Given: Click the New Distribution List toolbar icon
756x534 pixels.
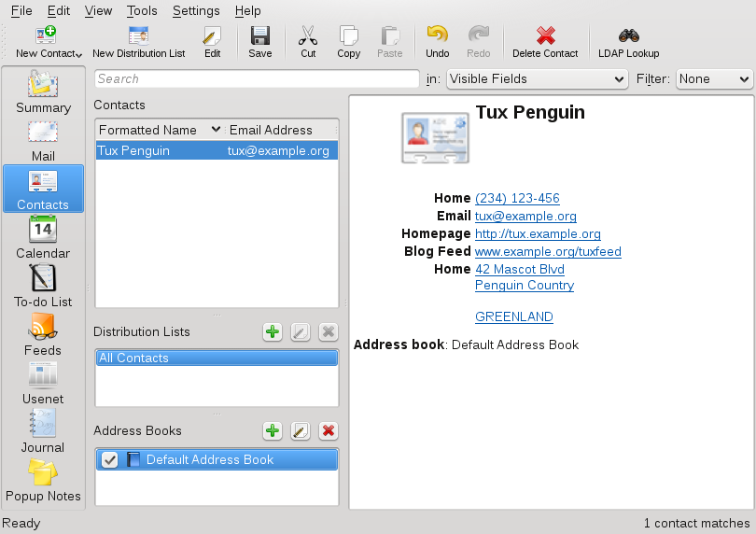Looking at the screenshot, I should [138, 36].
